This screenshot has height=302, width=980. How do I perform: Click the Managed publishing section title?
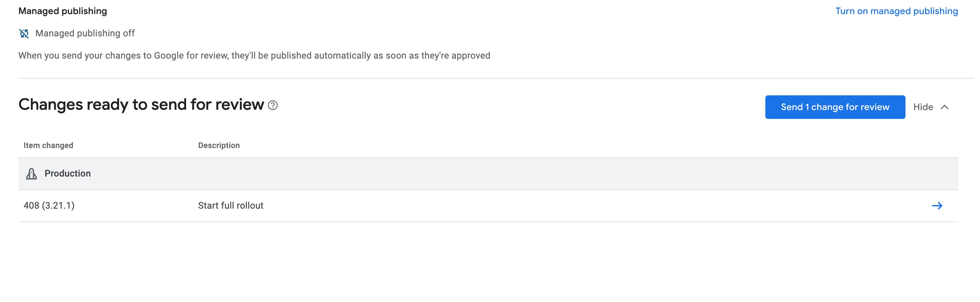coord(63,11)
